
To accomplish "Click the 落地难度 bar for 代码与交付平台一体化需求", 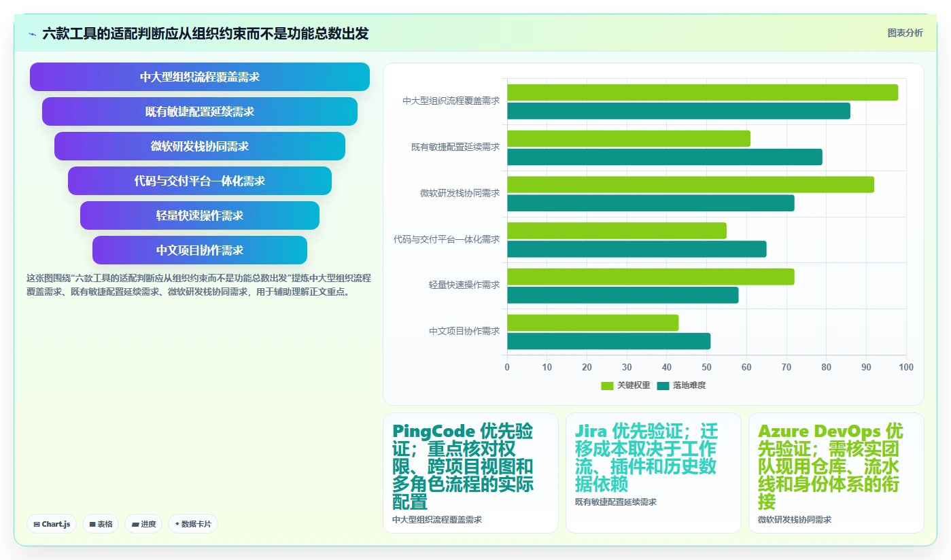I will tap(637, 249).
